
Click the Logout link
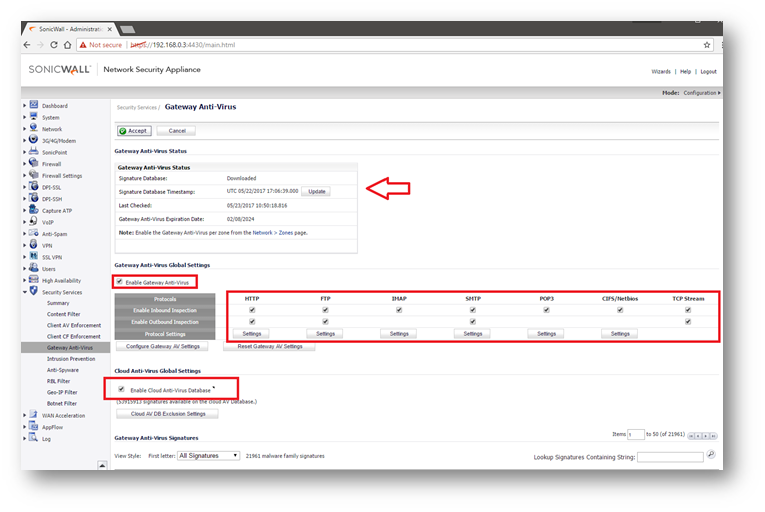point(708,71)
